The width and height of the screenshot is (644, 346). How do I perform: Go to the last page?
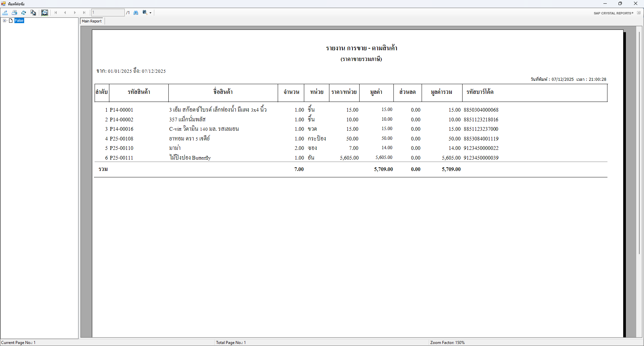tap(84, 13)
